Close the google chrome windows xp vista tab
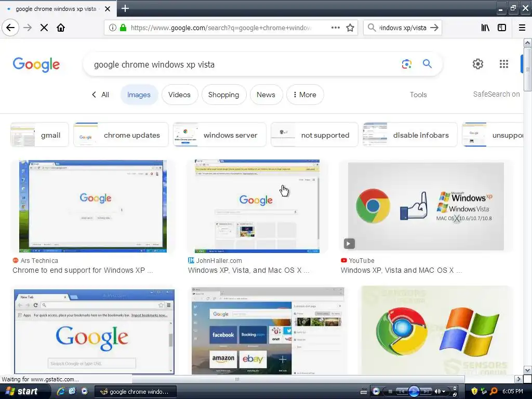Screen dimensions: 532x399 click(x=108, y=9)
